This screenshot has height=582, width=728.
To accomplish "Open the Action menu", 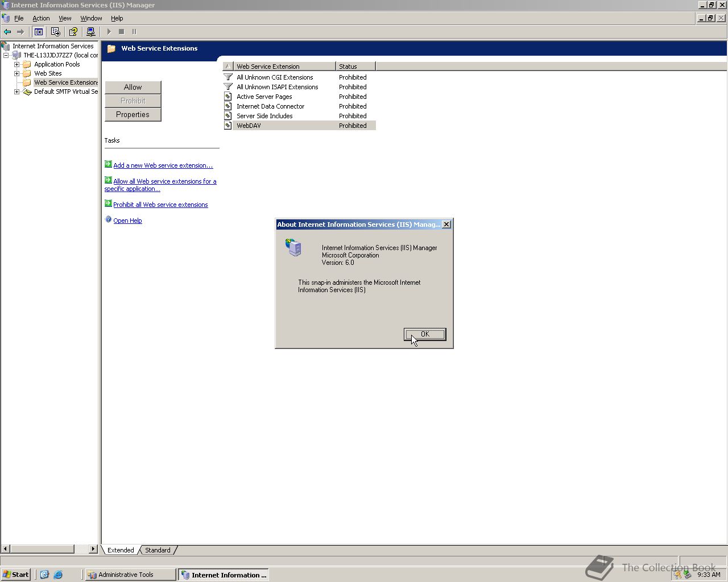I will (41, 18).
